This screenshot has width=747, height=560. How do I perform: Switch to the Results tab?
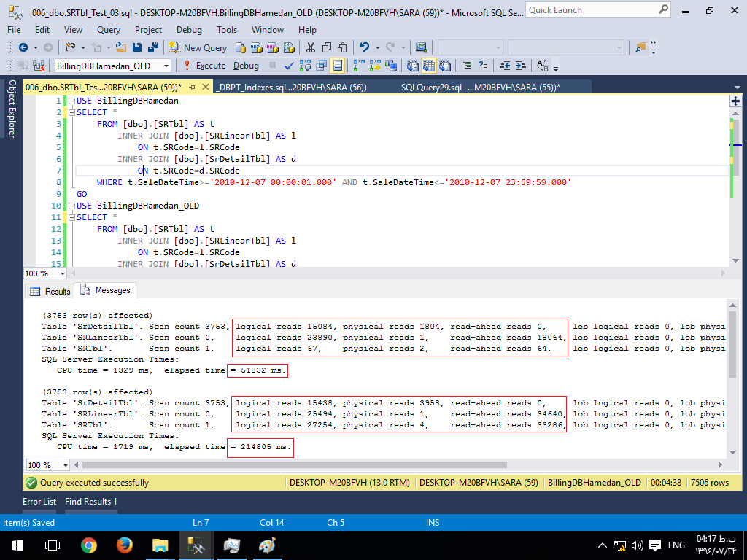pos(51,291)
